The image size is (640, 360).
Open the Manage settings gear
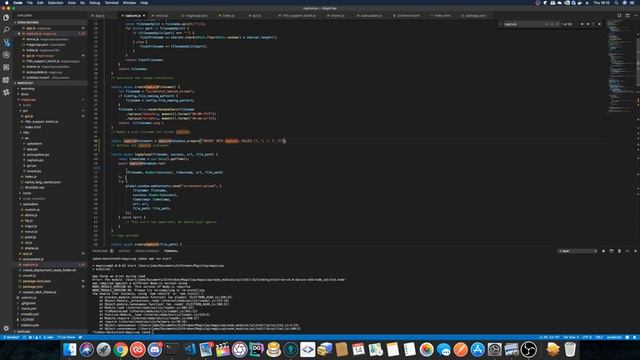click(6, 328)
